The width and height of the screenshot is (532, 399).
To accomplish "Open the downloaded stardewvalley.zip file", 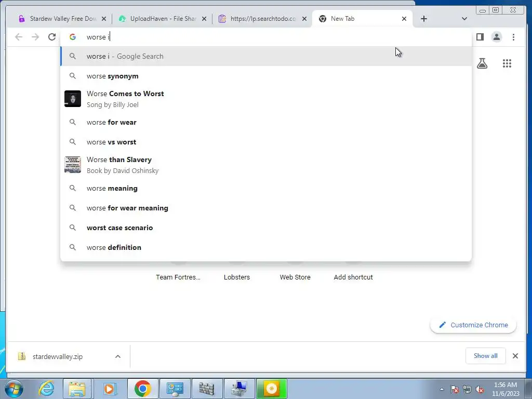I will tap(58, 356).
